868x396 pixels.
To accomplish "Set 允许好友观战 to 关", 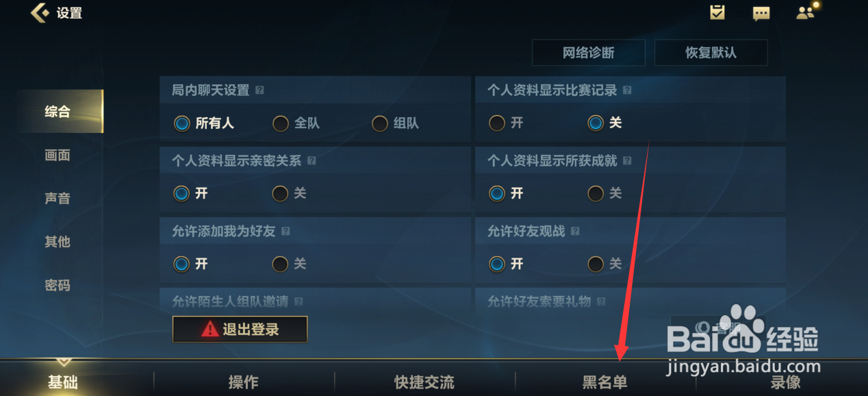I will point(605,264).
